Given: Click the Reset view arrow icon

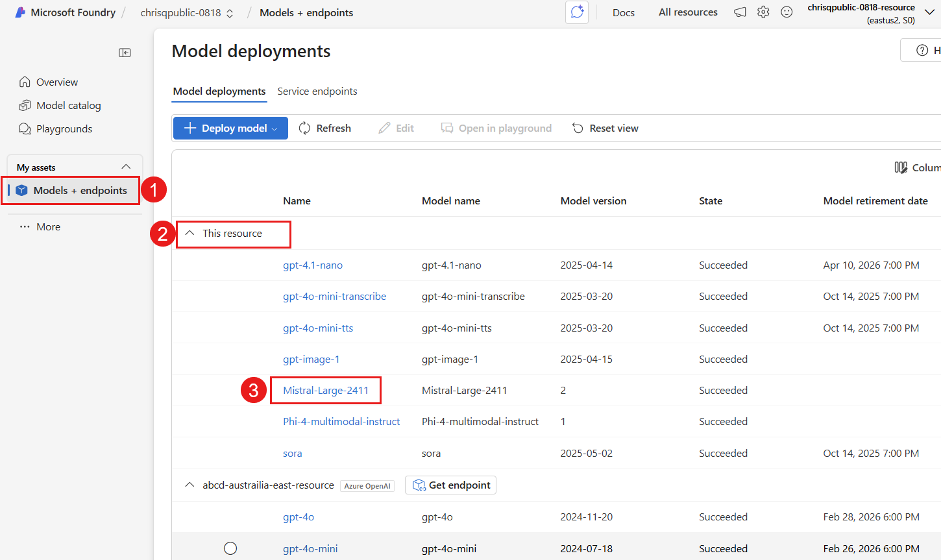Looking at the screenshot, I should [x=578, y=128].
